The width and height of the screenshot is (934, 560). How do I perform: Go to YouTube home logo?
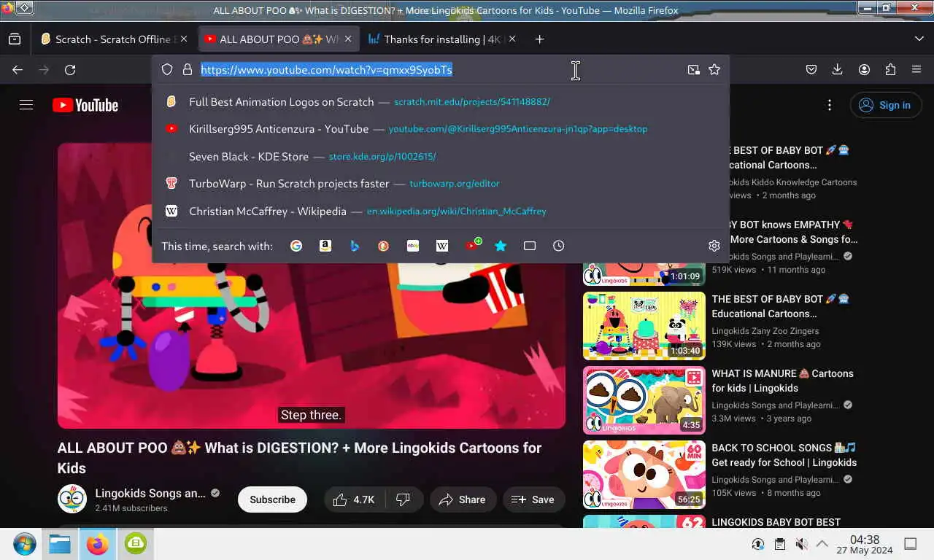[85, 105]
